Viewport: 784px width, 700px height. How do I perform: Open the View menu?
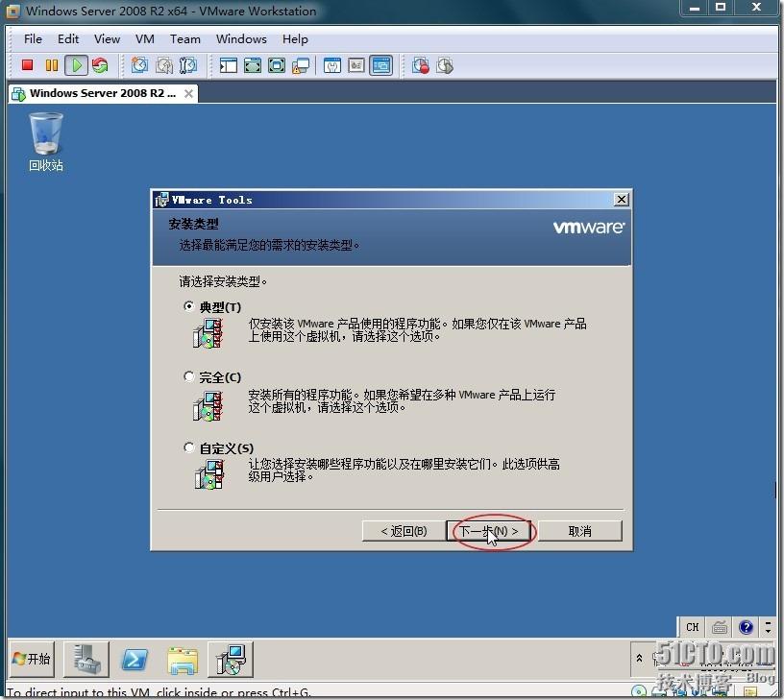click(x=107, y=39)
